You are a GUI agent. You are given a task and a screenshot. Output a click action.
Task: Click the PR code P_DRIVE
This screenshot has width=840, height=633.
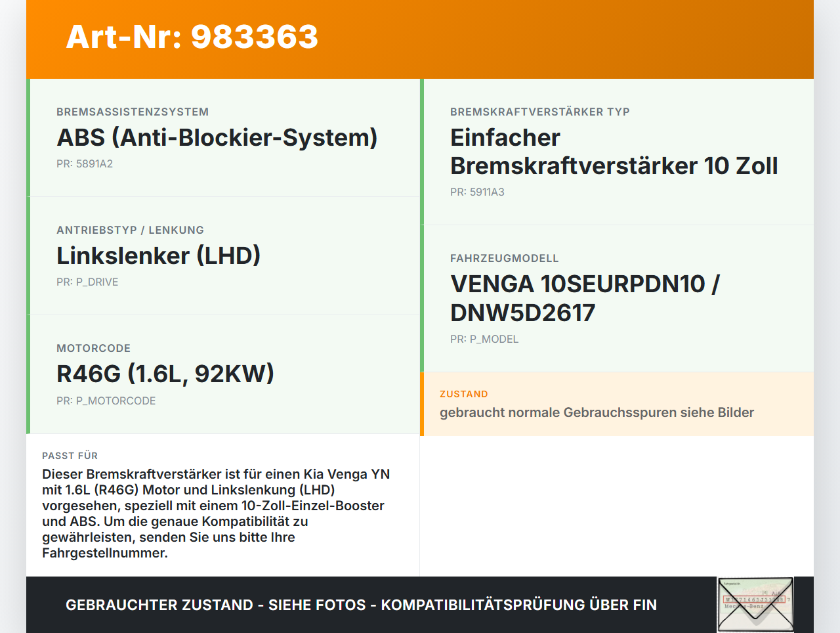pyautogui.click(x=87, y=282)
